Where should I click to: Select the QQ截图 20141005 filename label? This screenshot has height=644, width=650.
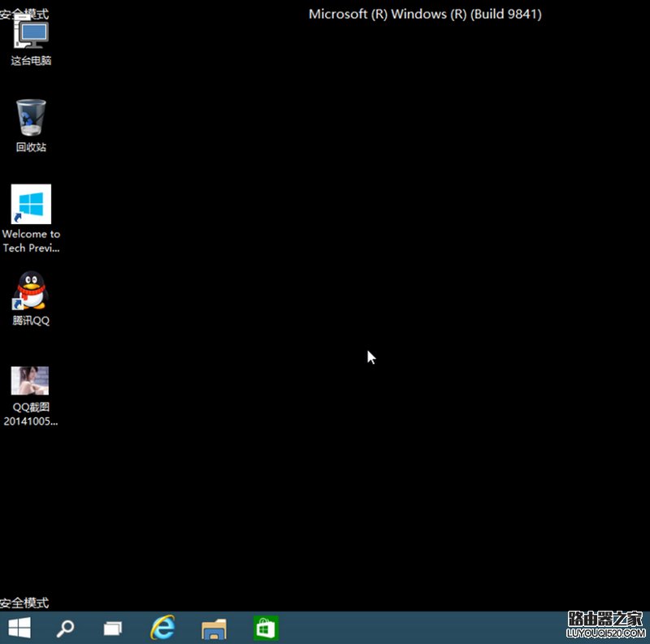tap(30, 413)
